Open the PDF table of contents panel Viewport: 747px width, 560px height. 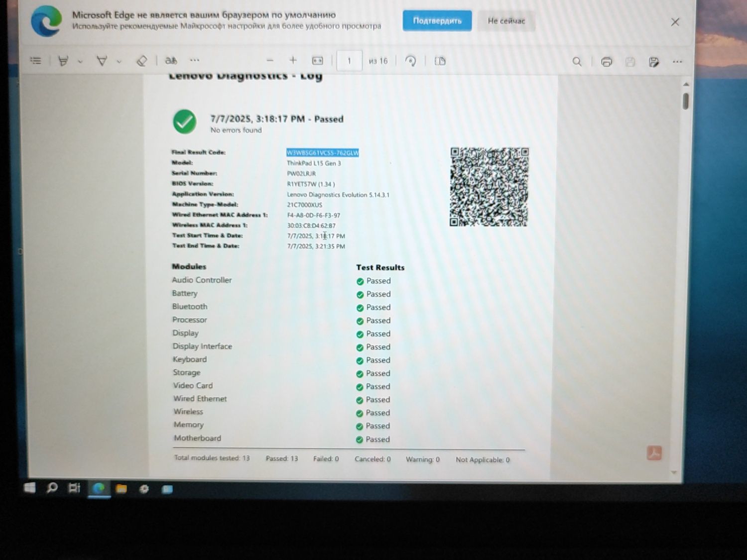[x=36, y=61]
